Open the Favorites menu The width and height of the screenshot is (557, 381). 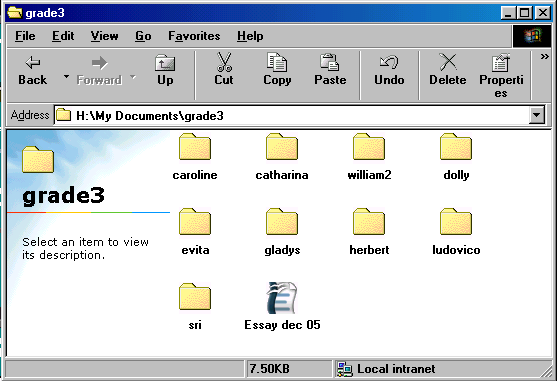click(x=194, y=36)
